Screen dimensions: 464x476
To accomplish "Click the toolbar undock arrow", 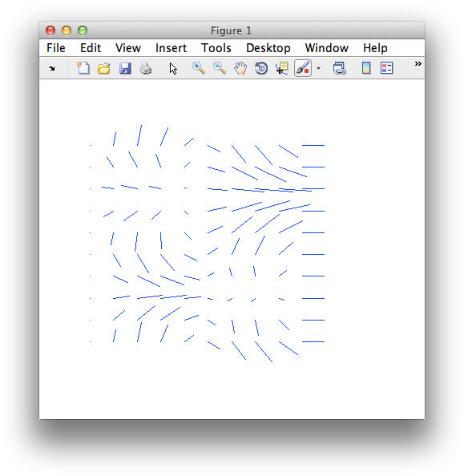I will pos(52,69).
